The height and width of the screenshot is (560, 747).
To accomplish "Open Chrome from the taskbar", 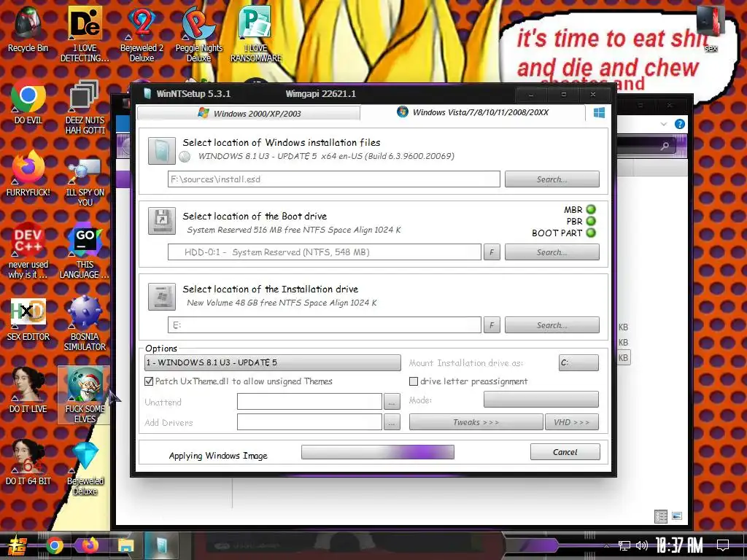I will tap(54, 545).
